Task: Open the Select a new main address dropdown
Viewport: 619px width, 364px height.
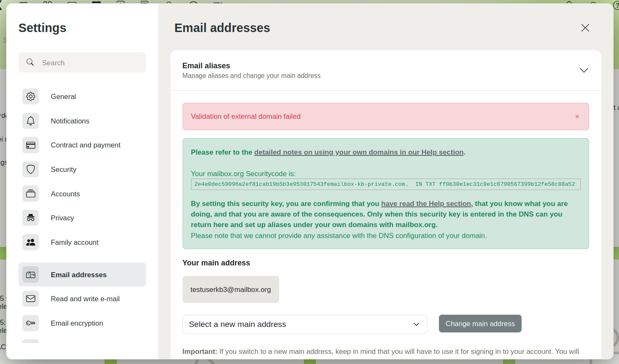Action: click(x=304, y=324)
